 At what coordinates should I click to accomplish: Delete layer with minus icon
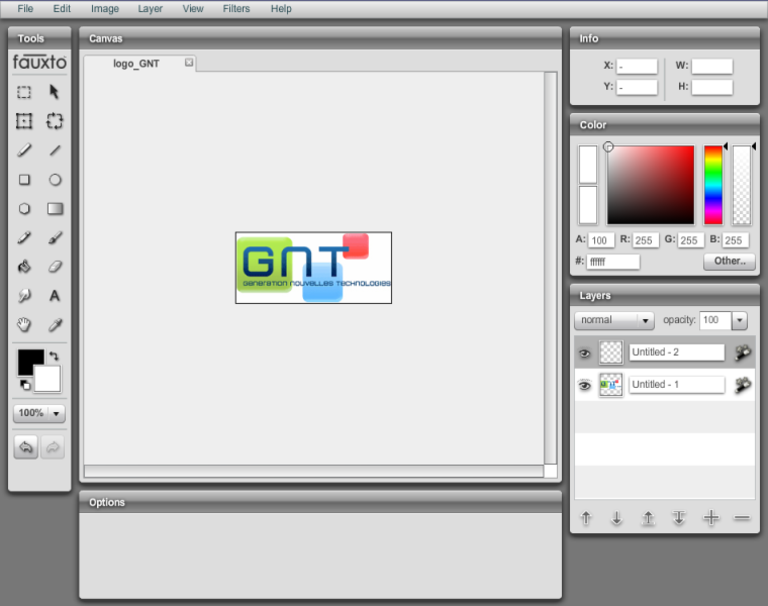(x=742, y=517)
